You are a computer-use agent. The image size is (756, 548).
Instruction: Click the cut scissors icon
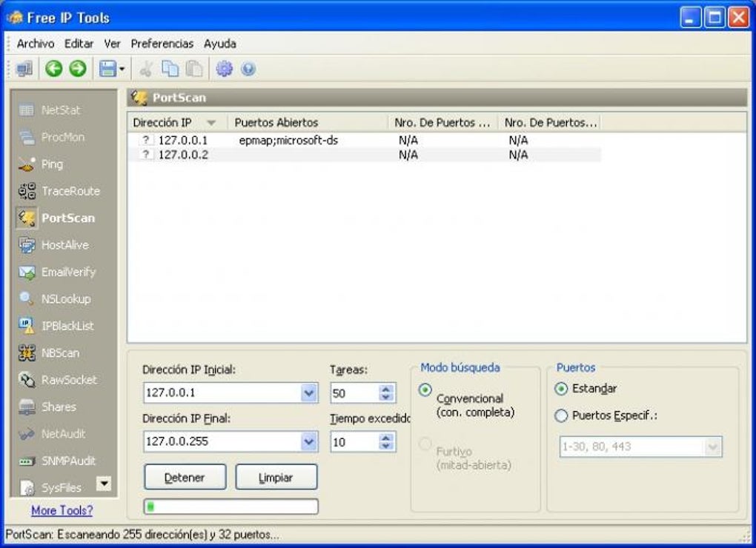145,69
